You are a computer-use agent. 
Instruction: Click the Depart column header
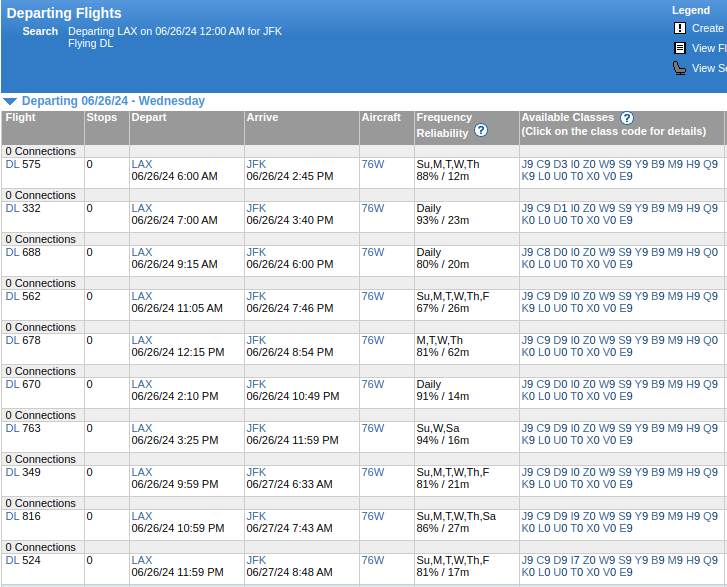tap(149, 118)
